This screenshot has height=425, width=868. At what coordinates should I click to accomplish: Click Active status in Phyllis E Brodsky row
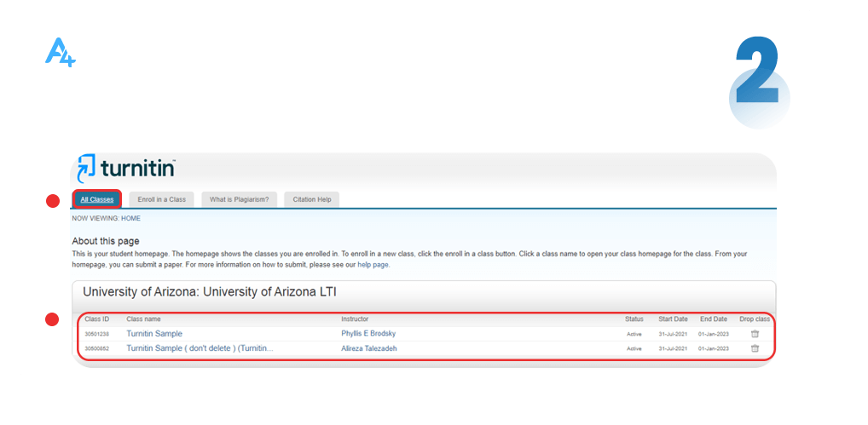pyautogui.click(x=634, y=335)
